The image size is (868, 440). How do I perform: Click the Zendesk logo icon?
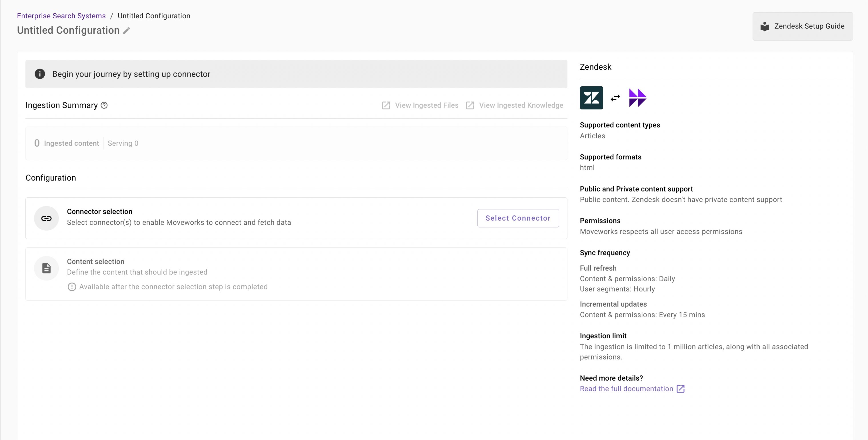[x=591, y=98]
